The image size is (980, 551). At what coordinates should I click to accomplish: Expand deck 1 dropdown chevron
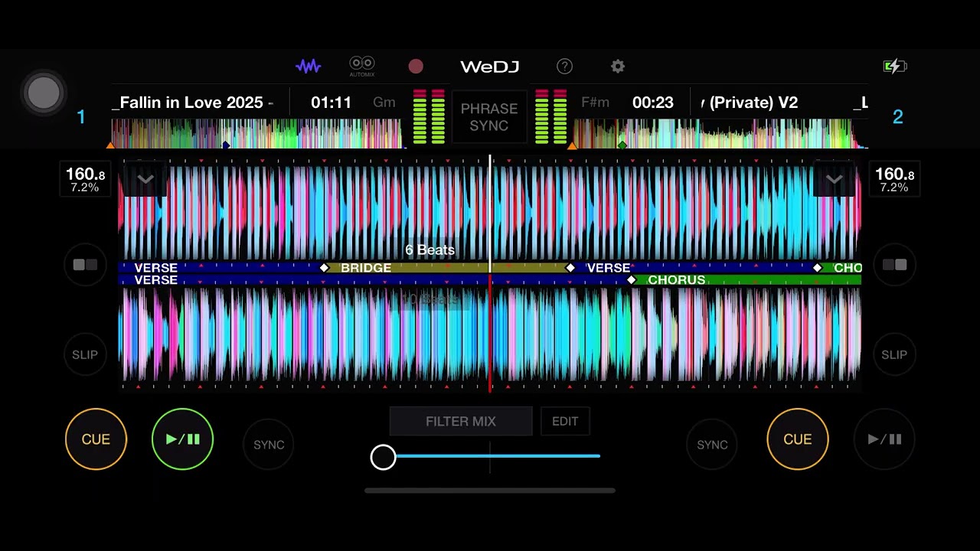[x=145, y=180]
